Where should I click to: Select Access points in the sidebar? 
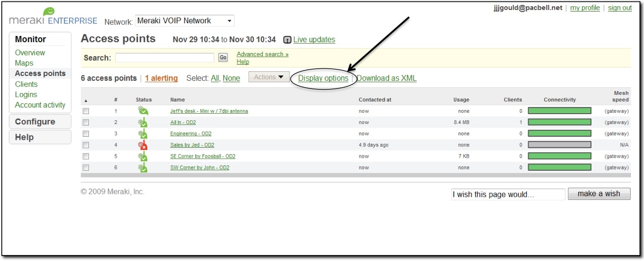coord(40,74)
